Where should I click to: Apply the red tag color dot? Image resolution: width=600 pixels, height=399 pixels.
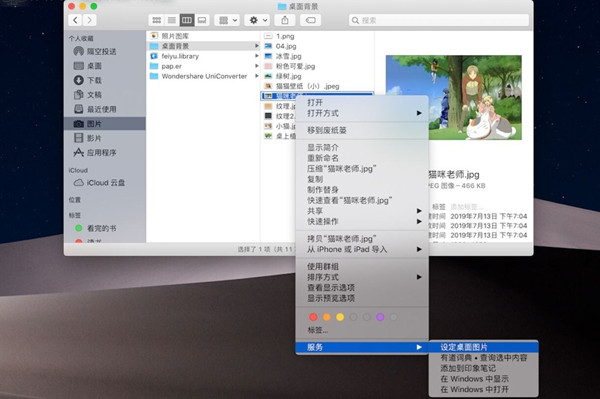(x=313, y=317)
